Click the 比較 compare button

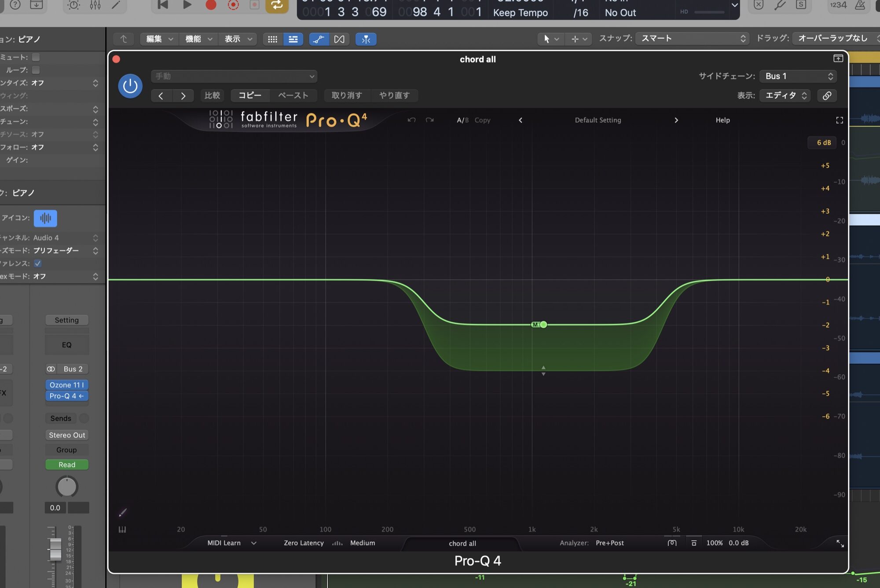pos(212,95)
